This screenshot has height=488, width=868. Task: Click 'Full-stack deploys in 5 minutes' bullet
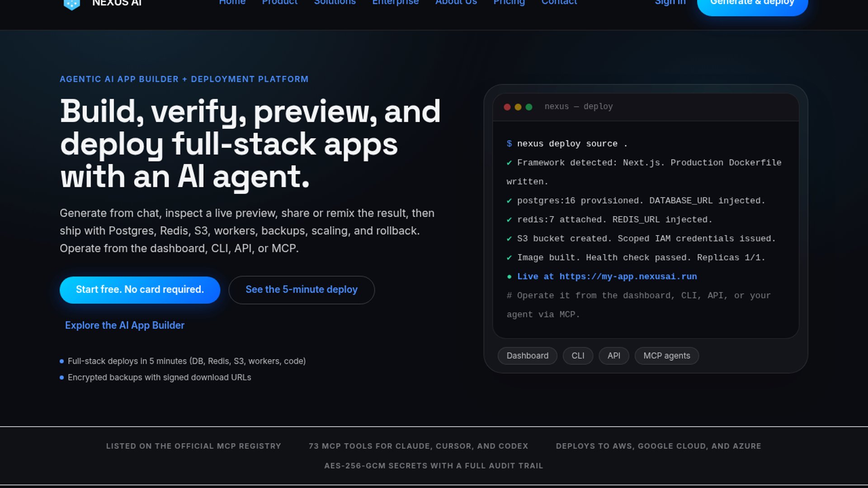point(183,361)
